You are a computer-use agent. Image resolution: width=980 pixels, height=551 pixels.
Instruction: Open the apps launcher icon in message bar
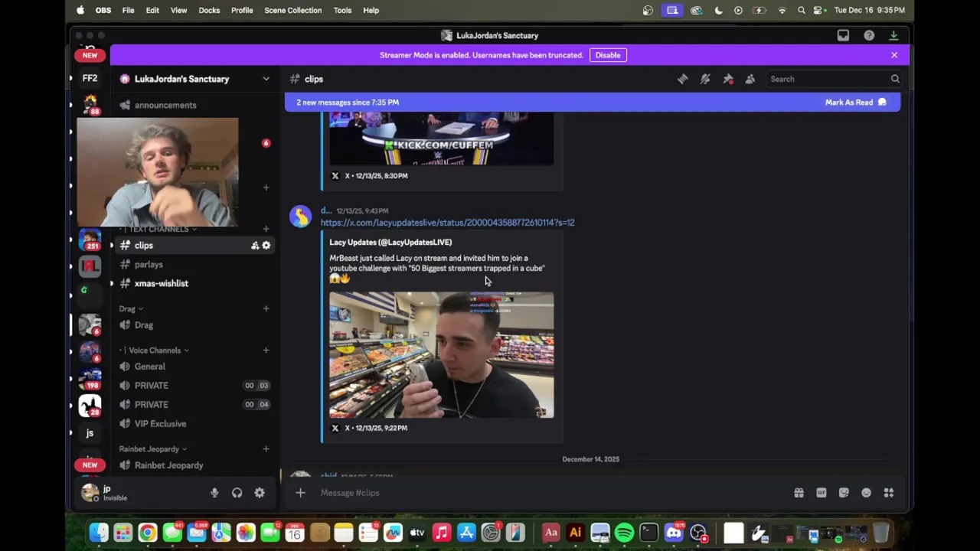[x=889, y=493]
